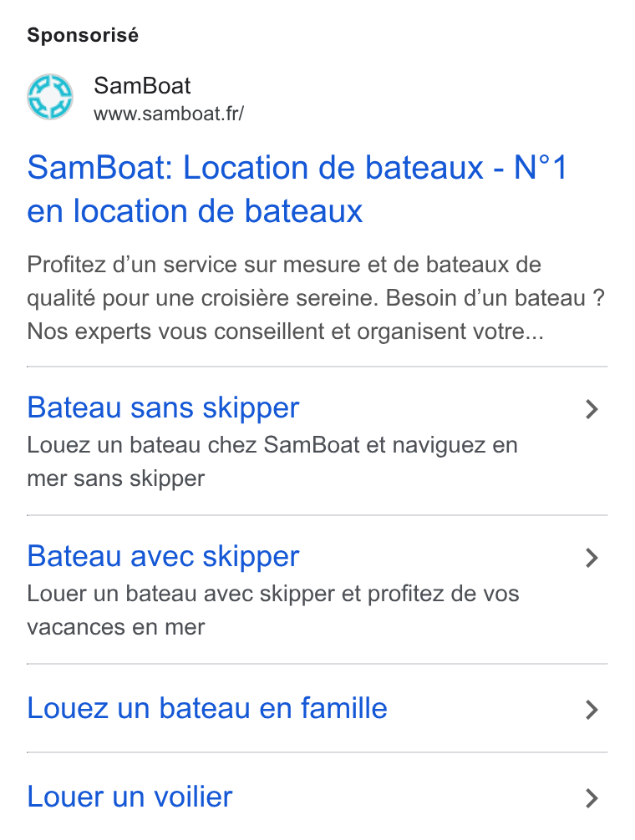The width and height of the screenshot is (635, 840).
Task: Open the Louer un voilier link
Action: point(130,797)
